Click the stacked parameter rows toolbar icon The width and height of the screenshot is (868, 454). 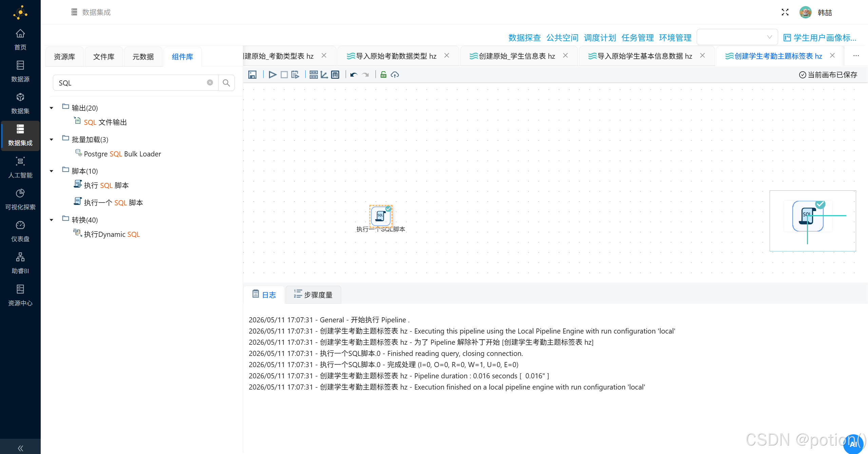(314, 75)
